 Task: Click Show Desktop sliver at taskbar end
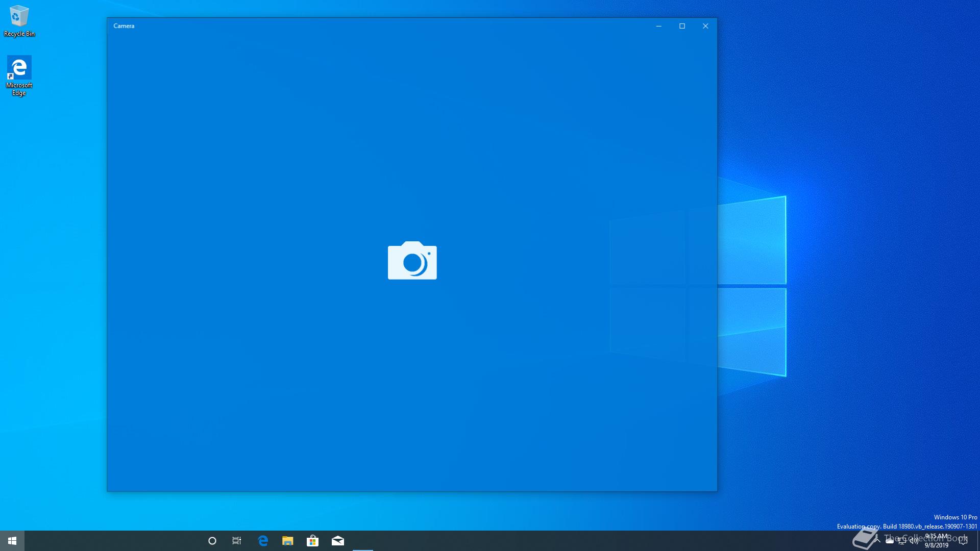click(978, 541)
